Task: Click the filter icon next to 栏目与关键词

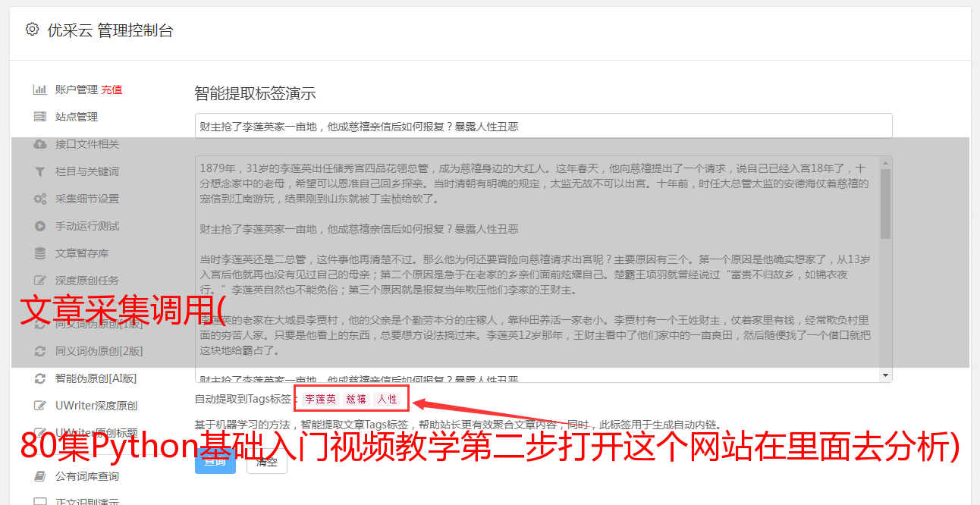Action: 40,171
